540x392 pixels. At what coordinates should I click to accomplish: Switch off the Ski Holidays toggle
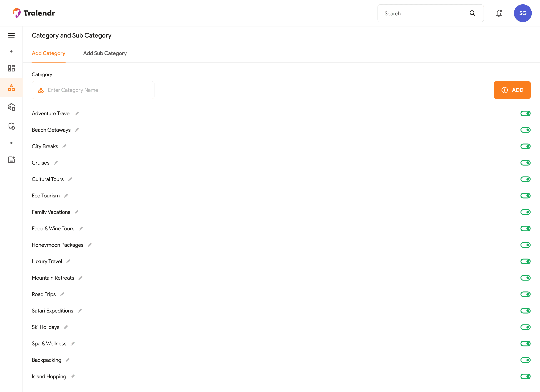(x=525, y=327)
